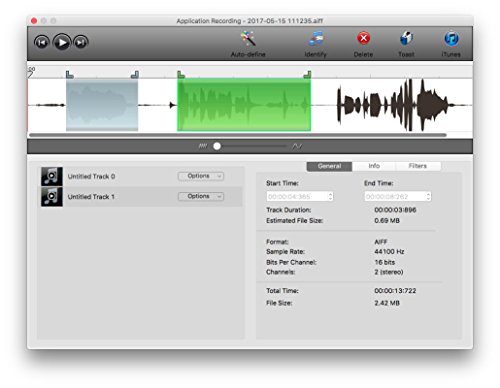Close the window with red button
Image resolution: width=500 pixels, height=388 pixels.
pos(34,21)
